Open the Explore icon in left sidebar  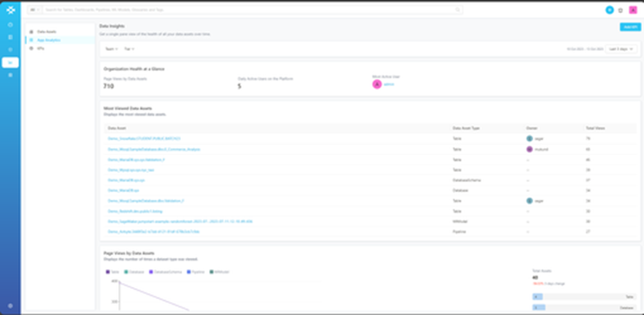tap(10, 25)
